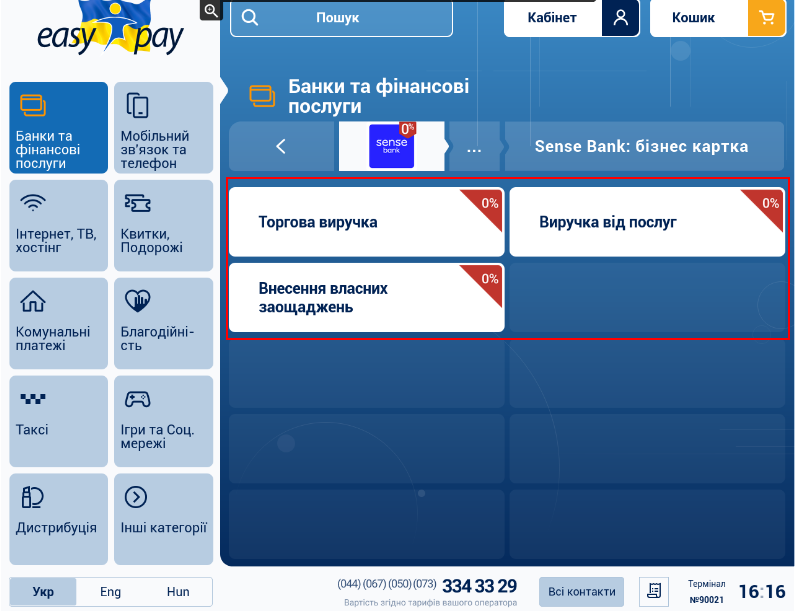The height and width of the screenshot is (611, 799).
Task: Click Sense Bank: бізнес картка breadcrumb
Action: coord(641,147)
